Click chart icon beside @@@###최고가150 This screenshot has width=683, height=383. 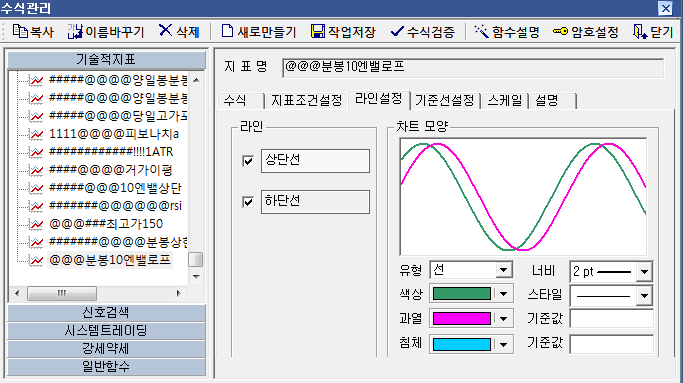[x=36, y=224]
